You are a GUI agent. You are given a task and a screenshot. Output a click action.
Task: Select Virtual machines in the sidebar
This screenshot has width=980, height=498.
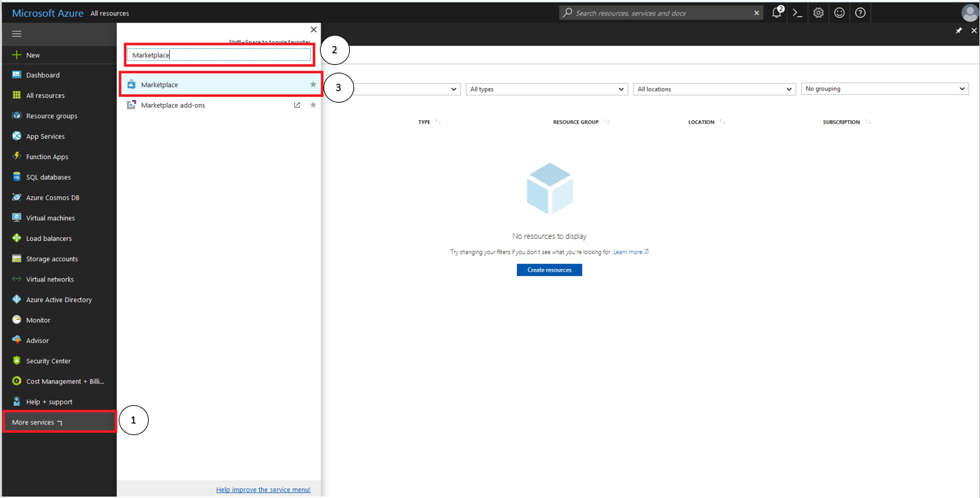[50, 218]
